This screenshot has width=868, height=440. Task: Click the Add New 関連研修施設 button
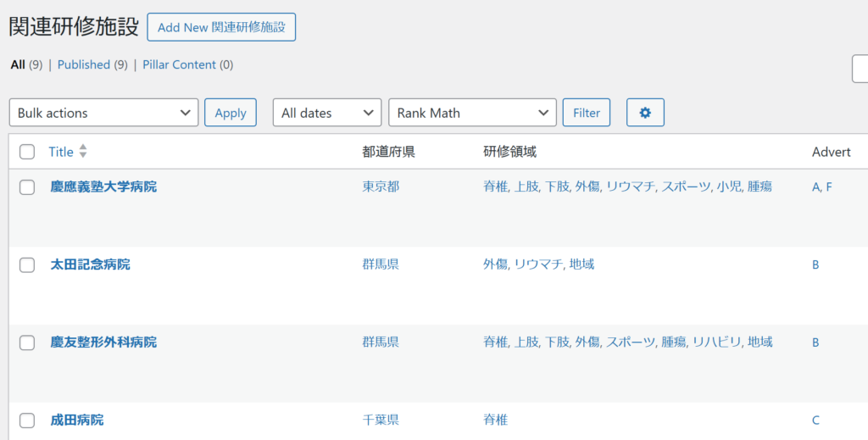click(221, 27)
